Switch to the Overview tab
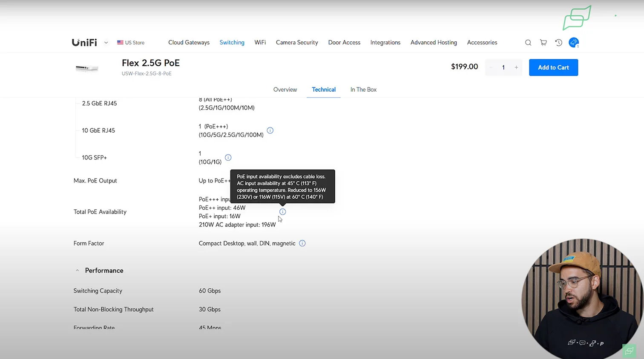The width and height of the screenshot is (644, 359). (x=285, y=90)
